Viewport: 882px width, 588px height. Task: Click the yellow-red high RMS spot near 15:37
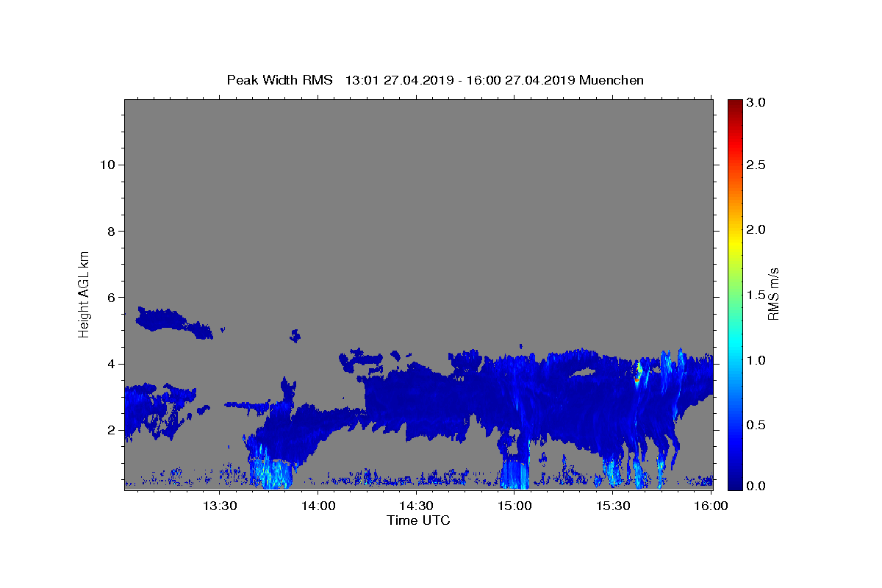pyautogui.click(x=639, y=370)
